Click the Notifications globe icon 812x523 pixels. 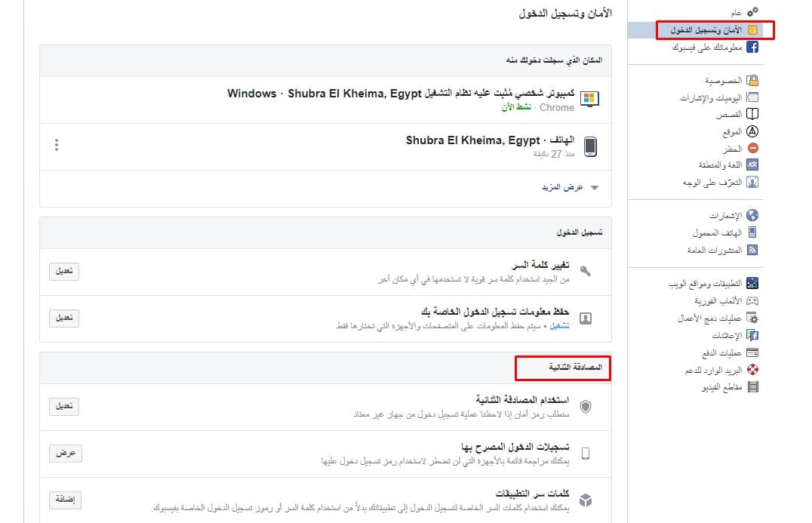(x=752, y=216)
